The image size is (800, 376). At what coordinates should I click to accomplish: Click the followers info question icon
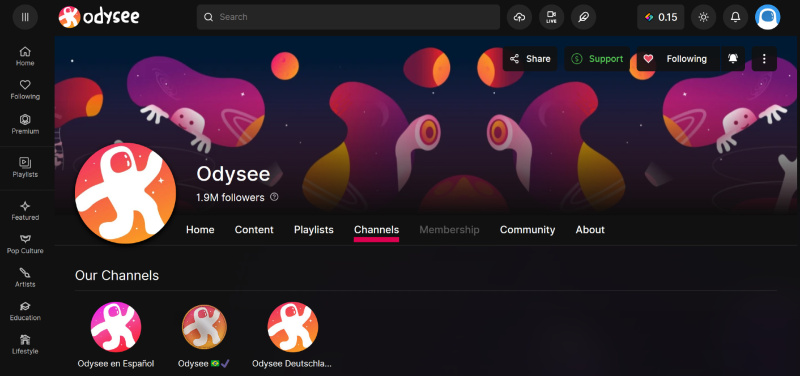(x=274, y=197)
